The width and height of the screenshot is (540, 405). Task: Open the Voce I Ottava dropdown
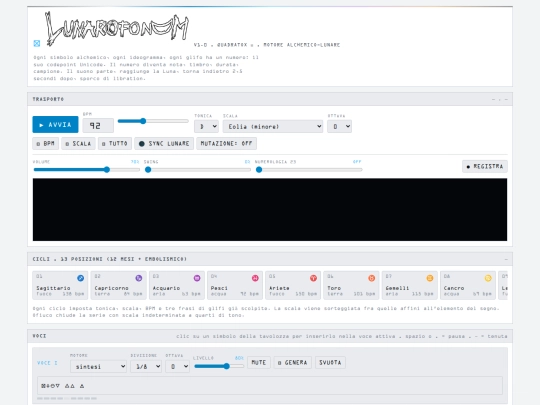(177, 366)
